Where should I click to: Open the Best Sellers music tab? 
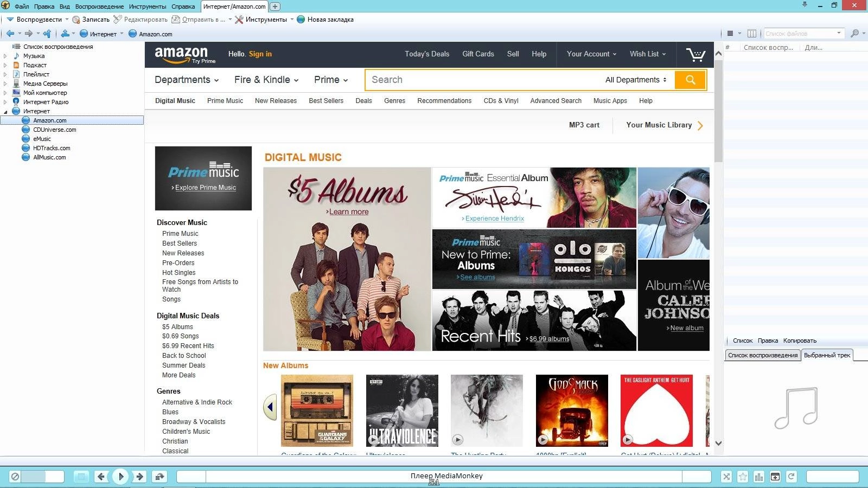pos(326,101)
